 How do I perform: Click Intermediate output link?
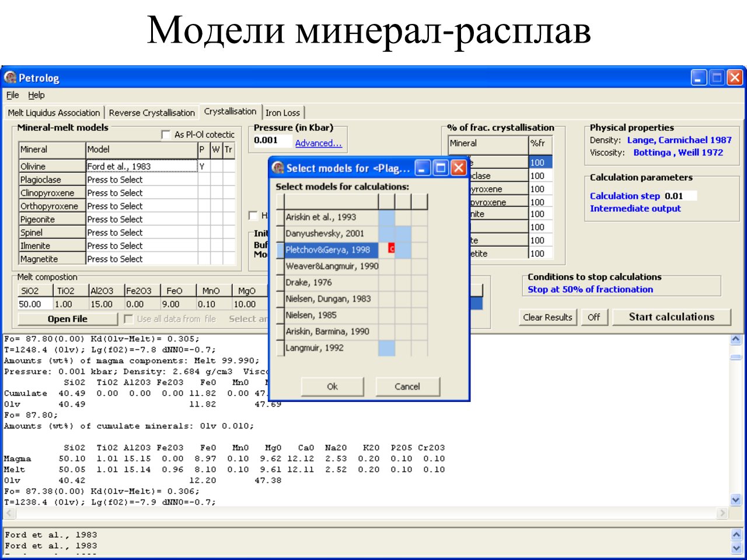click(x=635, y=208)
